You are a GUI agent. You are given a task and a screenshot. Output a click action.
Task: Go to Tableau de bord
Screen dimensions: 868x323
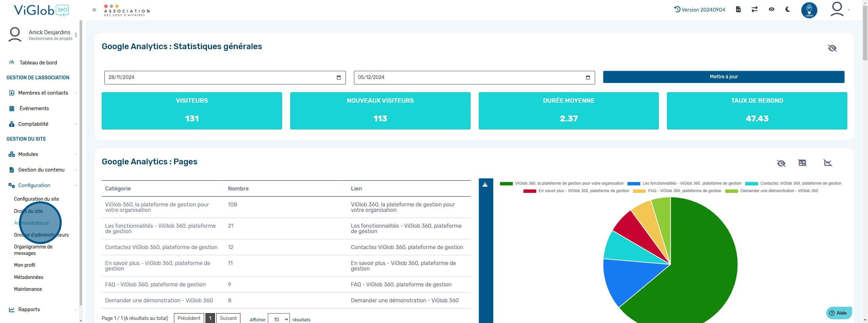[38, 63]
